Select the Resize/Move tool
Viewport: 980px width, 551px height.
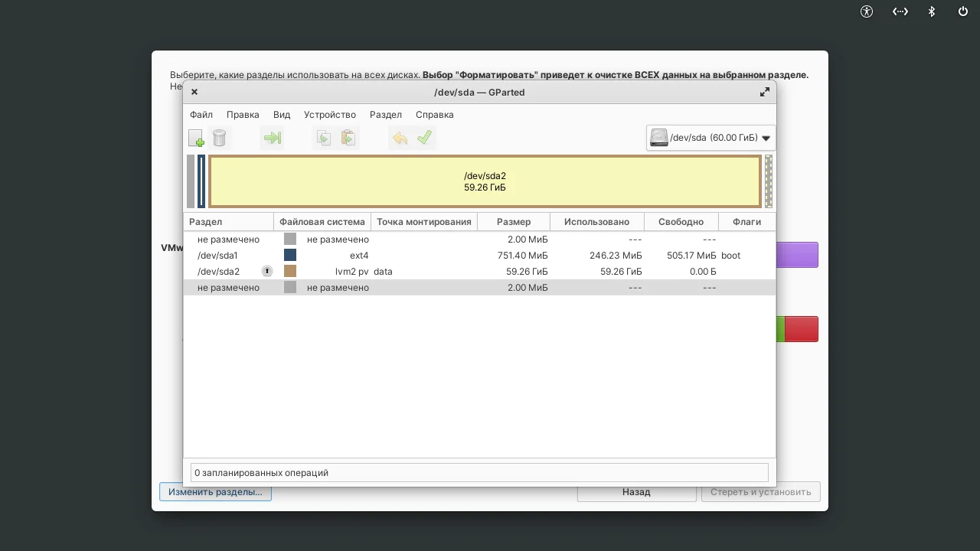click(272, 138)
